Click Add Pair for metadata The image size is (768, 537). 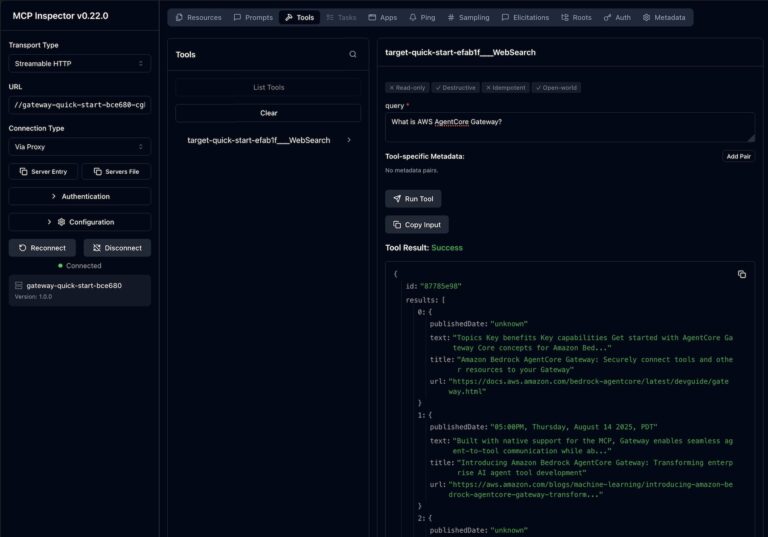click(x=739, y=156)
